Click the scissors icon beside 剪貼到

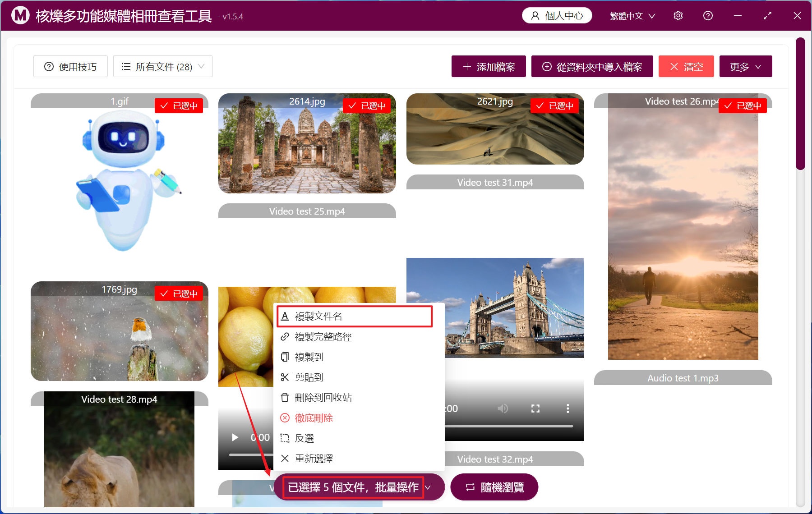(x=285, y=377)
